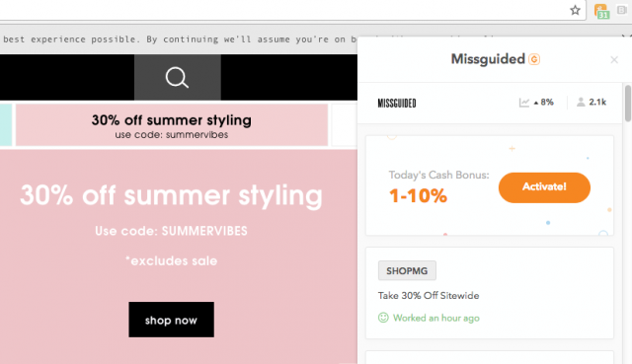Viewport: 632px width, 364px height.
Task: Click the bookmark star icon
Action: [x=575, y=10]
